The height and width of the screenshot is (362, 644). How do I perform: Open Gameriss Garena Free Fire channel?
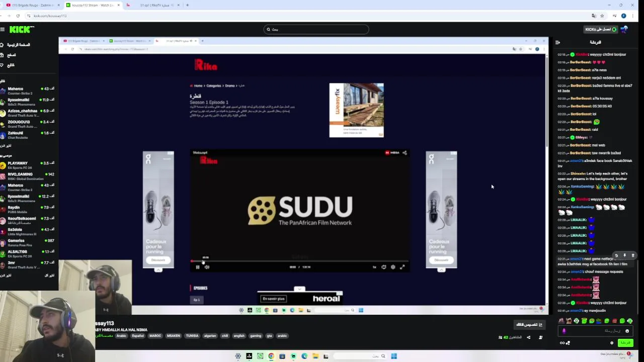click(x=28, y=242)
